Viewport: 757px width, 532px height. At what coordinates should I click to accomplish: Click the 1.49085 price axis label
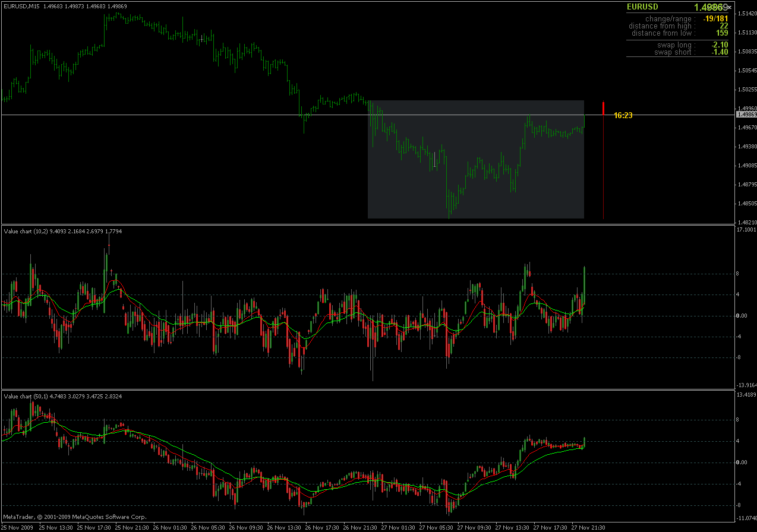(x=746, y=165)
